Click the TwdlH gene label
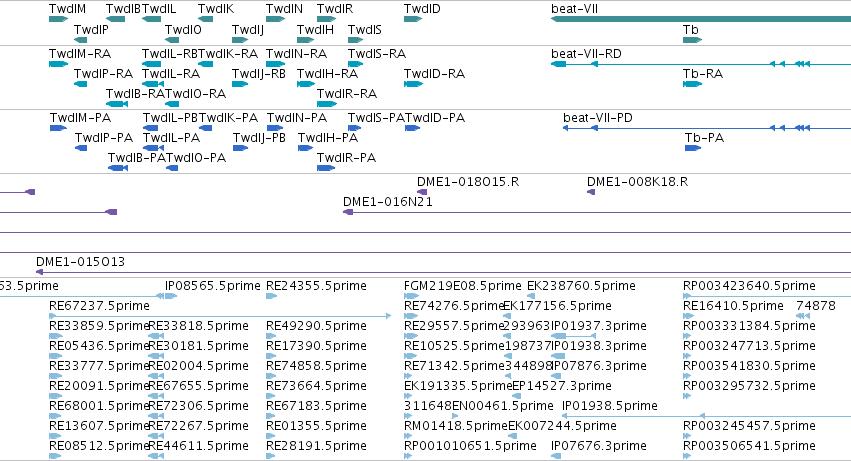 (315, 30)
